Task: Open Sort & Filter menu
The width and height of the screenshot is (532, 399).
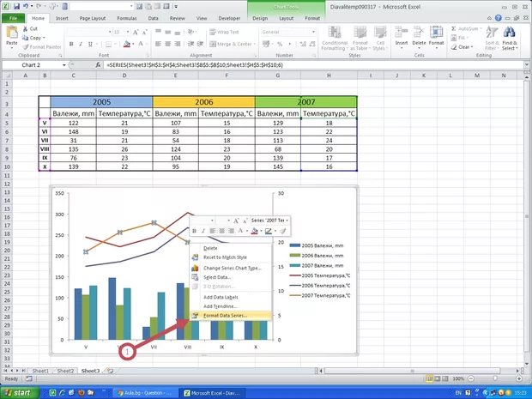Action: (492, 39)
